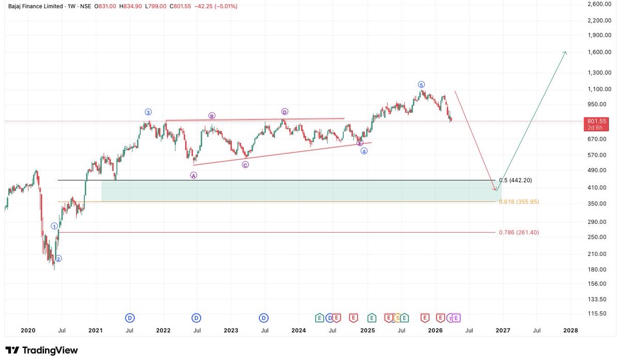
Task: Click the dividend marker below Jul 2023
Action: tap(264, 318)
